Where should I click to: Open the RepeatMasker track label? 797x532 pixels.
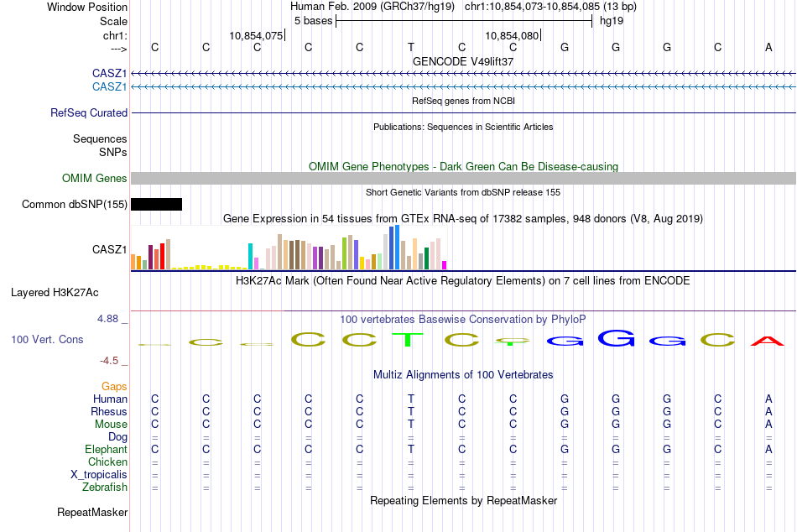coord(92,512)
